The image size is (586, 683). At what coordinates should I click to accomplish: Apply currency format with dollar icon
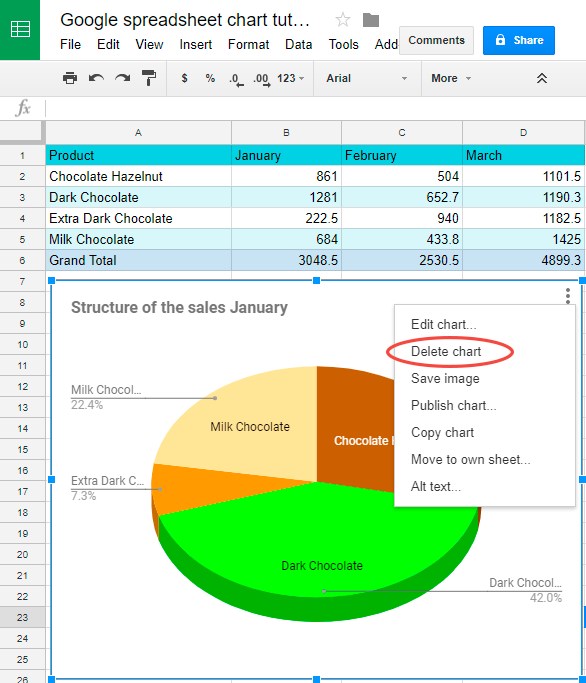click(184, 78)
